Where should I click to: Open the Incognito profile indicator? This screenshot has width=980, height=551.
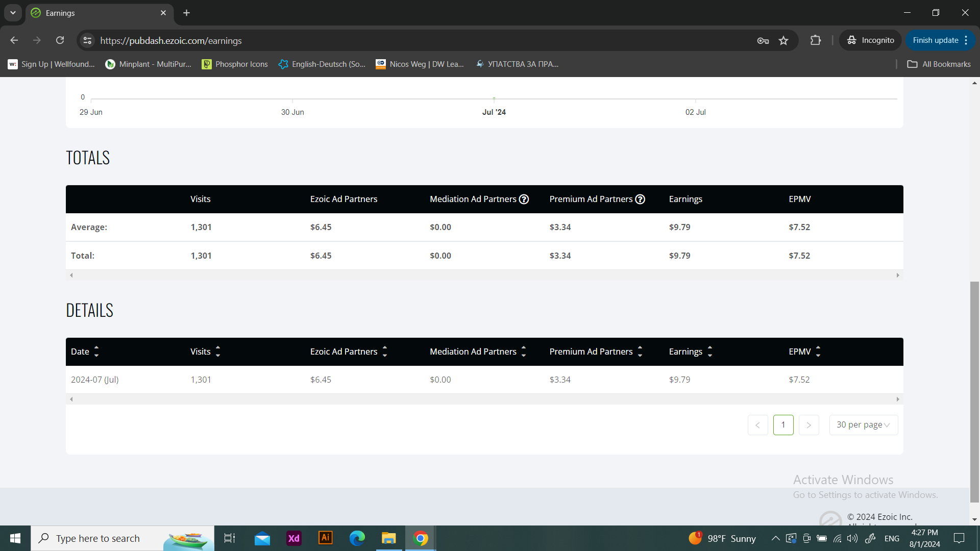pyautogui.click(x=871, y=40)
